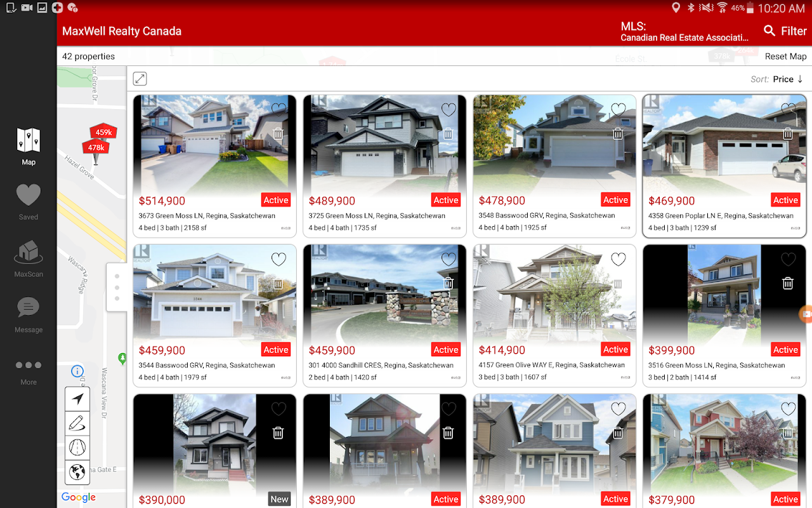Favorite the 3544 Basswood GRV listing
812x508 pixels.
(278, 259)
